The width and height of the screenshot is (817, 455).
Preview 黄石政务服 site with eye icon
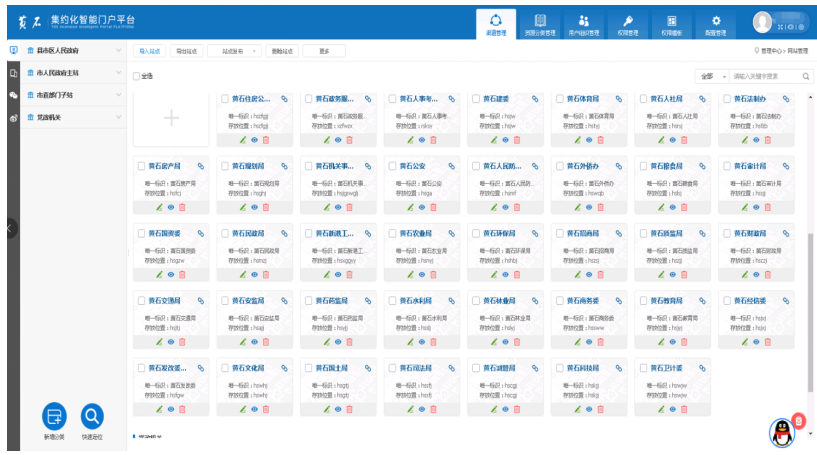pyautogui.click(x=338, y=140)
